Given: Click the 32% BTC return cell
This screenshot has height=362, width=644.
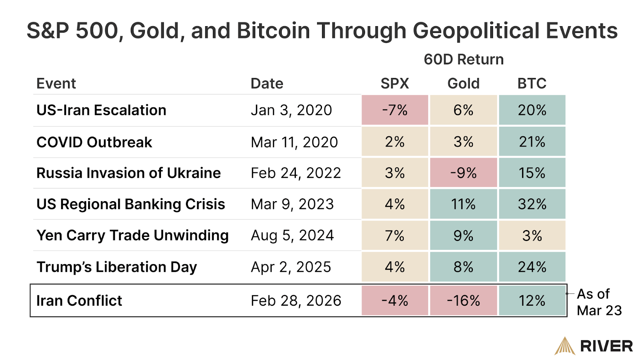Looking at the screenshot, I should (x=532, y=204).
